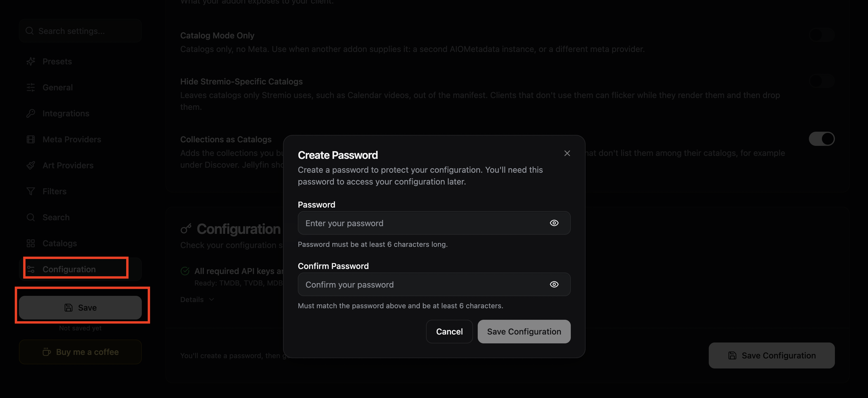Click the Art Providers brush icon
The height and width of the screenshot is (398, 868).
click(31, 165)
